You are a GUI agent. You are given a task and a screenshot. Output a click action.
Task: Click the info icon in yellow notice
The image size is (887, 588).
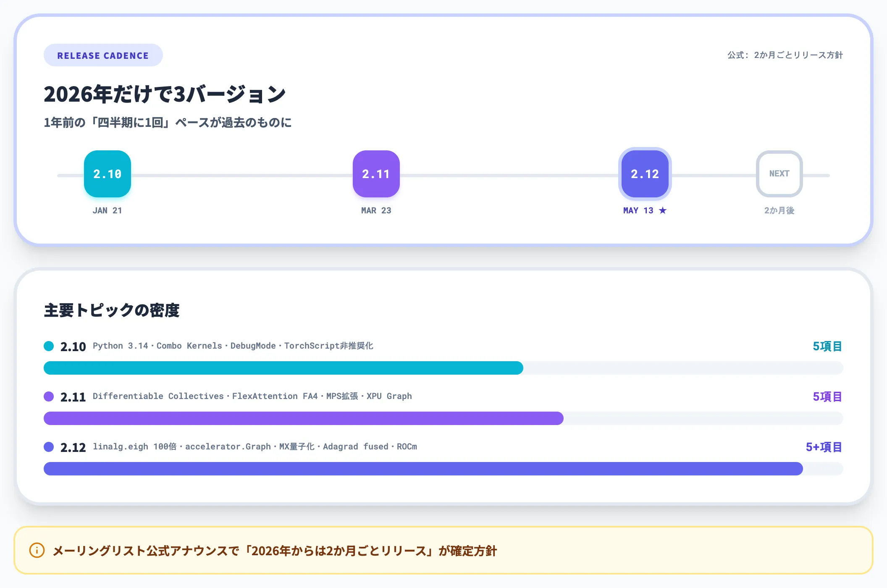(x=37, y=550)
